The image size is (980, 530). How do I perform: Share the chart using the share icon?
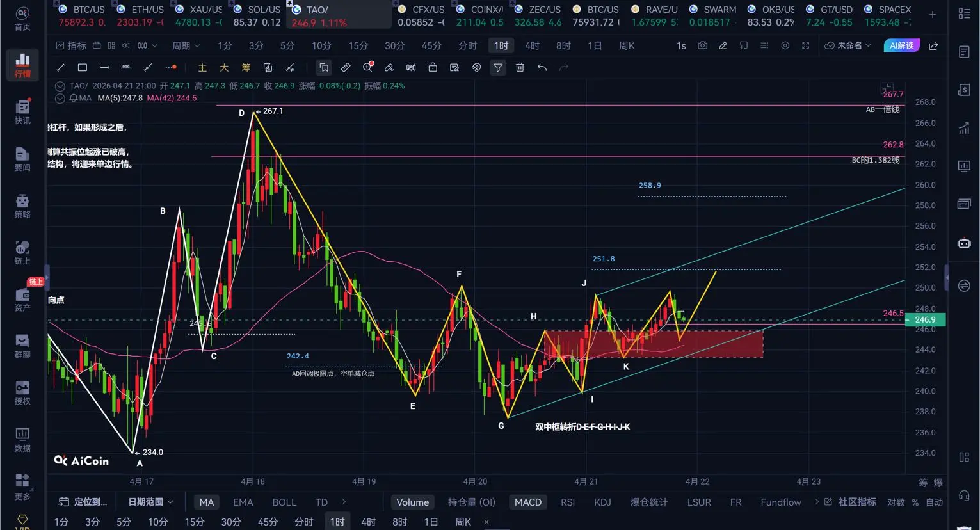(934, 45)
